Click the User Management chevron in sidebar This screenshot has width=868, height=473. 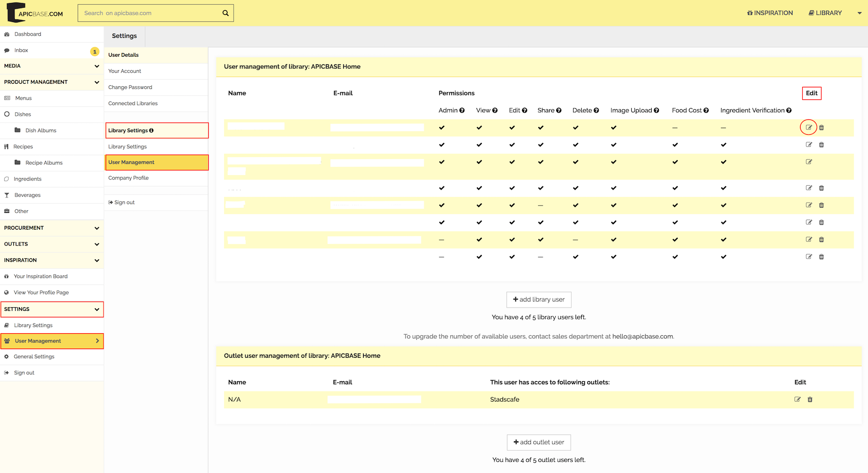tap(97, 341)
